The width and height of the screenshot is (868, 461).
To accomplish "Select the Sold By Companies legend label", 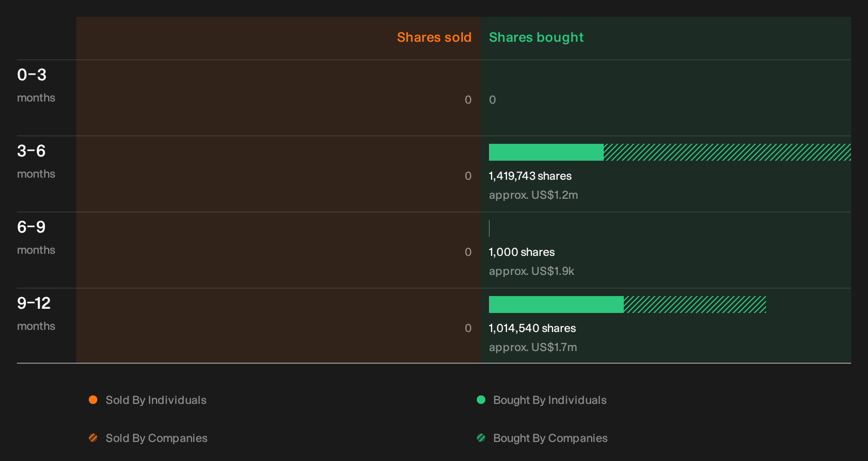I will [156, 438].
